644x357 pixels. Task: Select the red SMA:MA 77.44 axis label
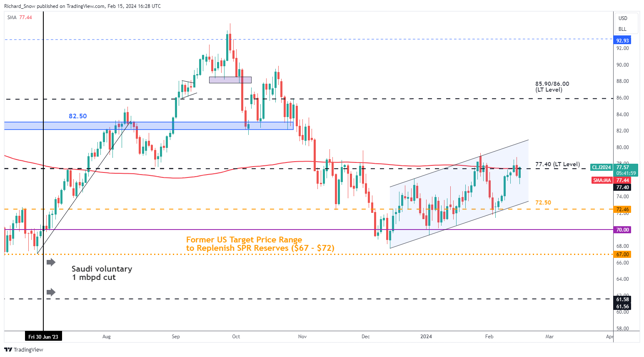611,180
